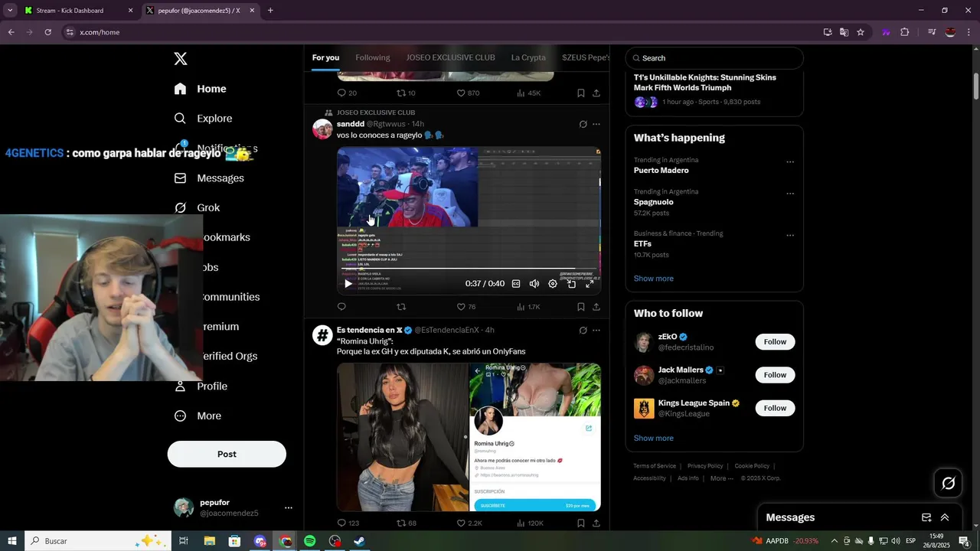Image resolution: width=980 pixels, height=551 pixels.
Task: Open more options on sanddd's post
Action: point(596,124)
